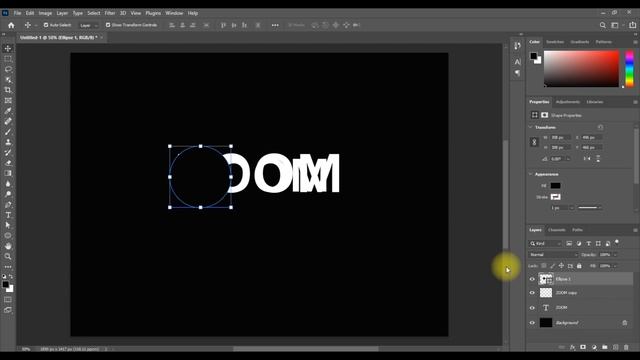Viewport: 640px width, 360px height.
Task: Select the Rectangular Marquee tool
Action: coord(8,59)
